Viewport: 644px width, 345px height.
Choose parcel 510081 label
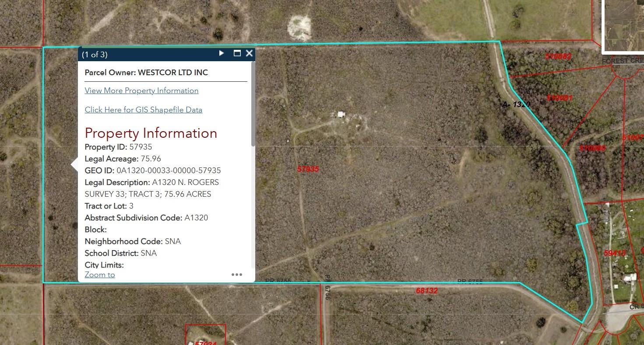pyautogui.click(x=559, y=98)
